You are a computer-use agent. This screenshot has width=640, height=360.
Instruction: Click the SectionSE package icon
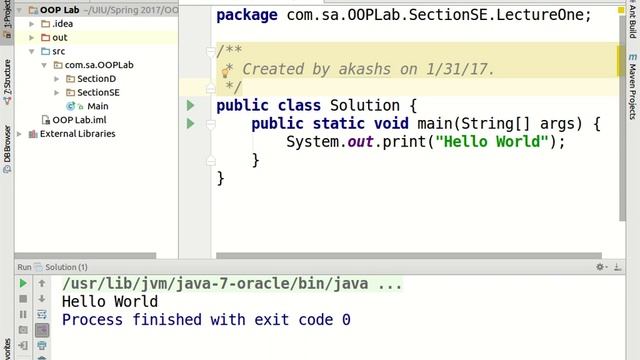(71, 93)
